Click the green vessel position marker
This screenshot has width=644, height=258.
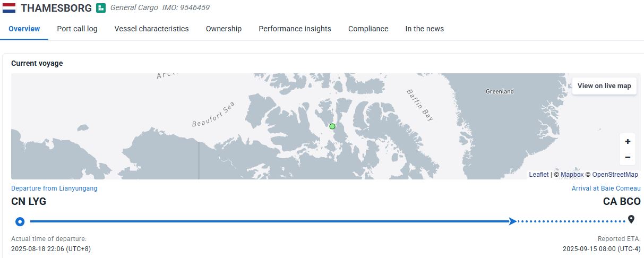332,126
